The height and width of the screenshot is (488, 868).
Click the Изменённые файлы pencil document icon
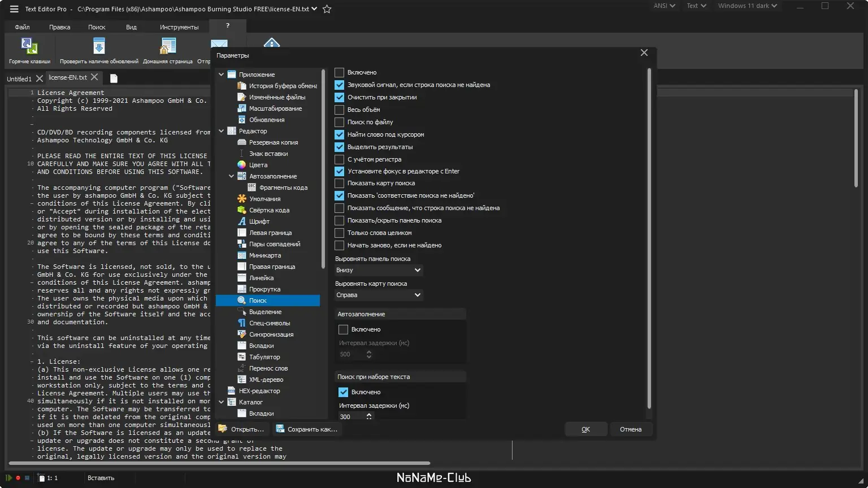(242, 97)
